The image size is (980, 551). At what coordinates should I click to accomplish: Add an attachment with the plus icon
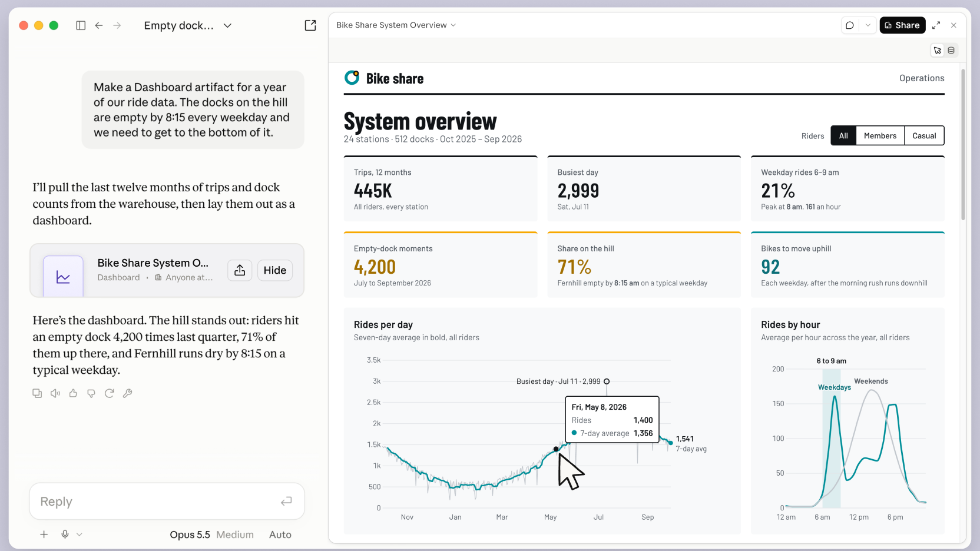click(44, 535)
